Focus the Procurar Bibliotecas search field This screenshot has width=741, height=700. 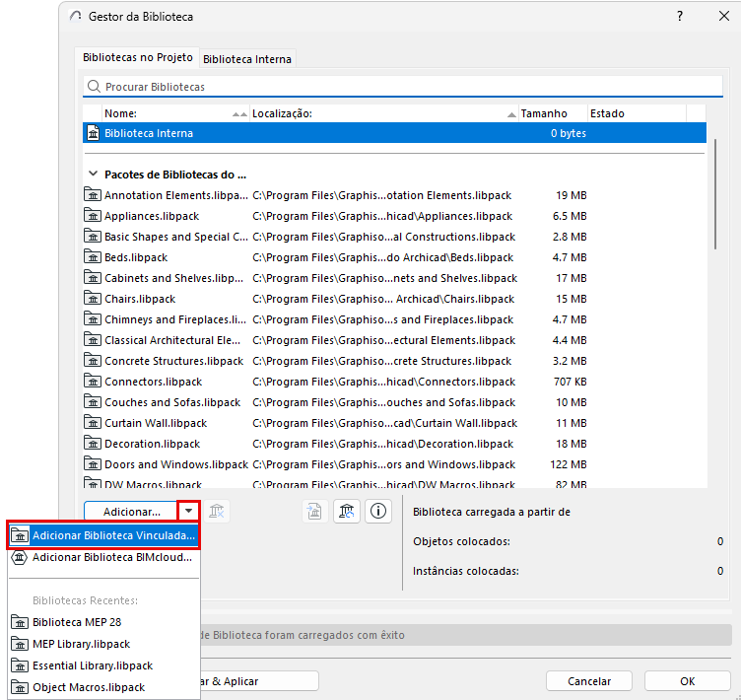[x=403, y=87]
